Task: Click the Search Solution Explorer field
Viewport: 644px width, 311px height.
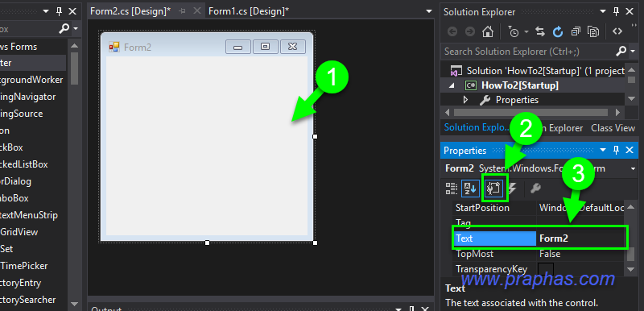Action: [x=529, y=52]
